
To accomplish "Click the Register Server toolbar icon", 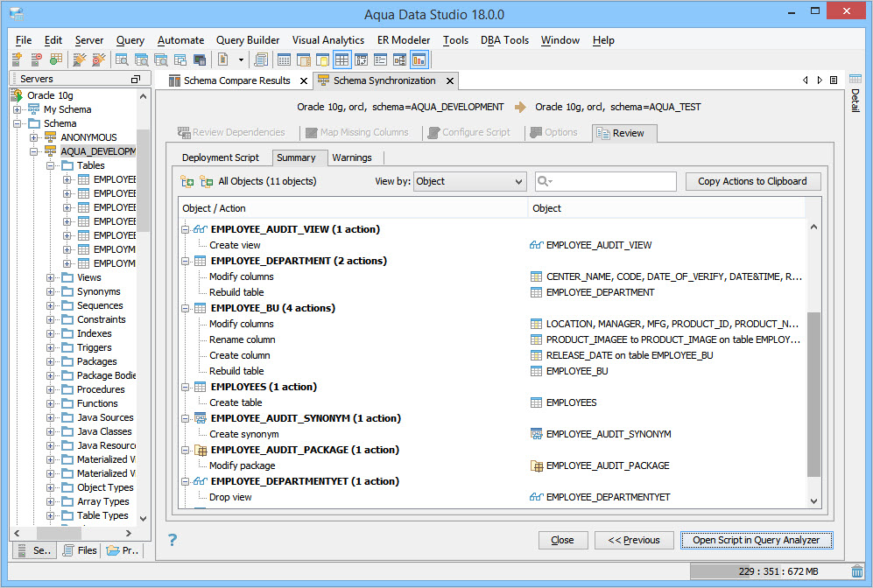I will (17, 59).
